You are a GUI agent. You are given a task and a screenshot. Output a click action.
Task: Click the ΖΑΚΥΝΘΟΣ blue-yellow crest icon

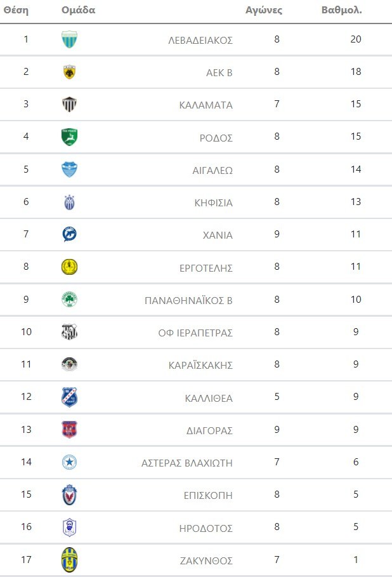(x=69, y=560)
